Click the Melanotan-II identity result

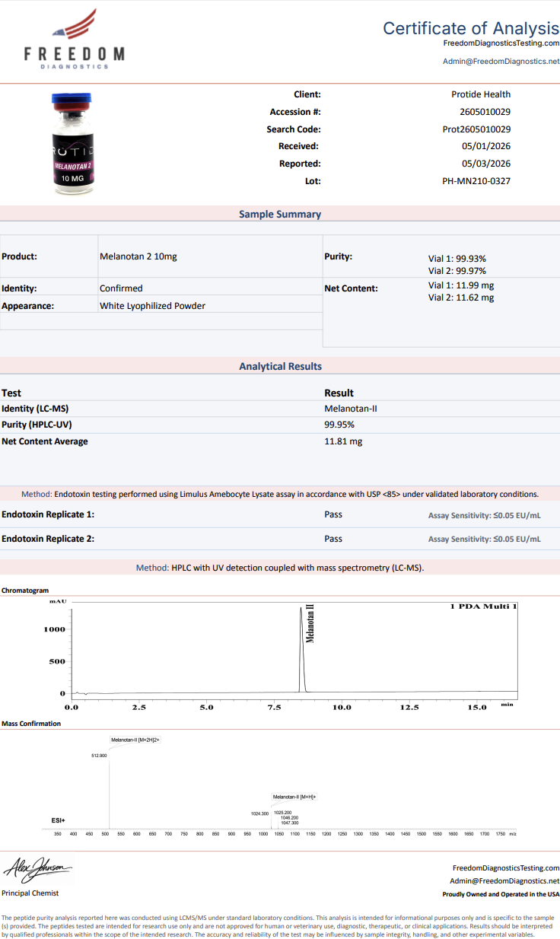351,409
